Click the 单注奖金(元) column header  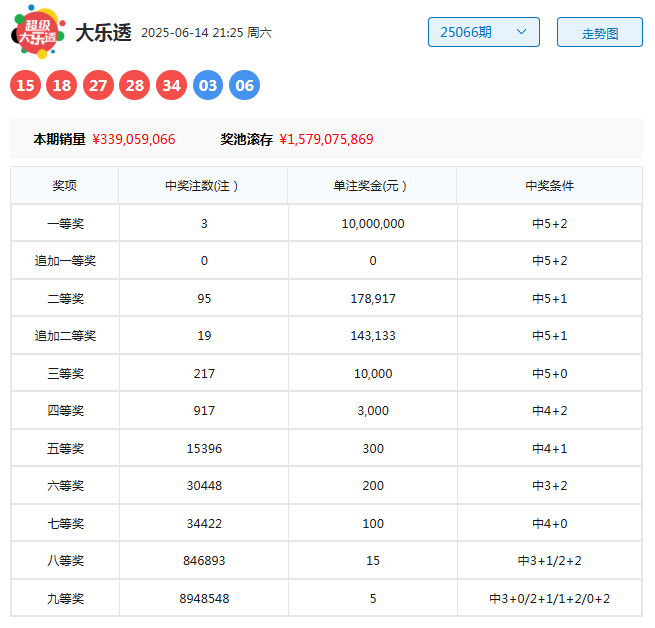click(x=370, y=186)
